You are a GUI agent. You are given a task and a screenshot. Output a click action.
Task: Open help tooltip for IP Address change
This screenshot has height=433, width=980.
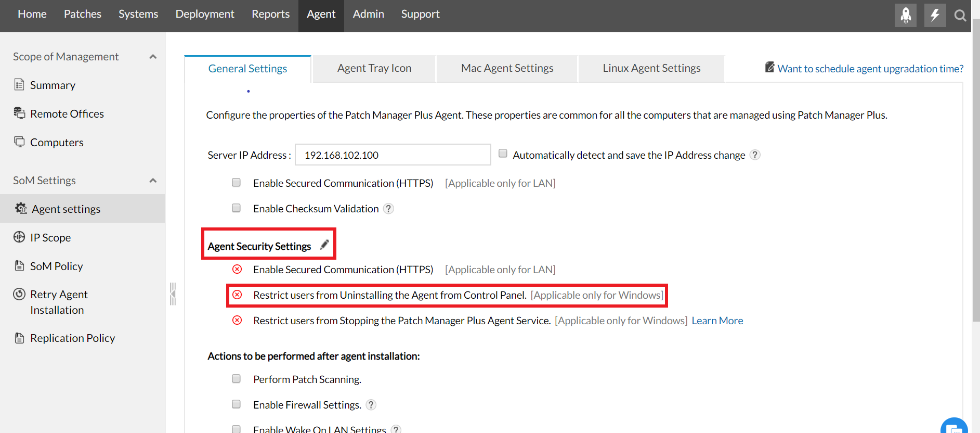755,155
